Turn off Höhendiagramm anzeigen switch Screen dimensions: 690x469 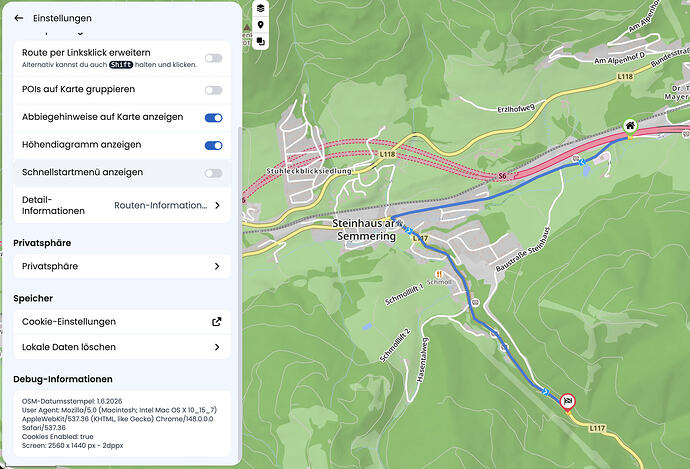tap(213, 146)
